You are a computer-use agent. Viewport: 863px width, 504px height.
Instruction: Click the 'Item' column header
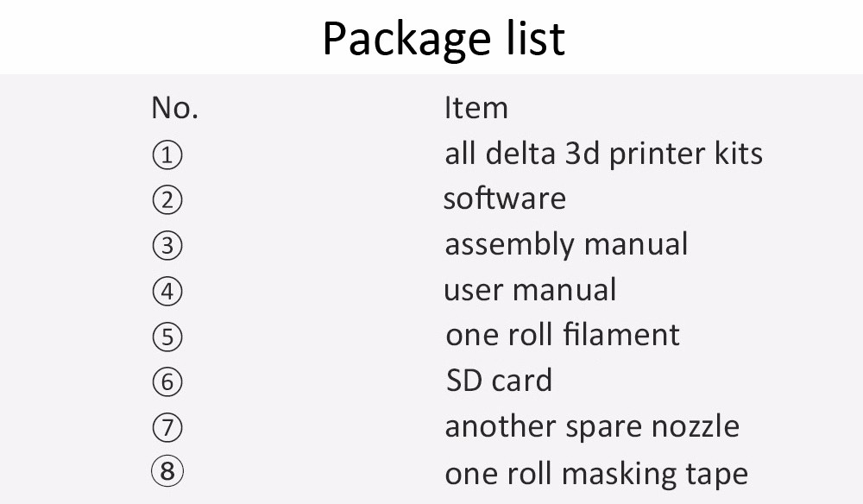(476, 108)
